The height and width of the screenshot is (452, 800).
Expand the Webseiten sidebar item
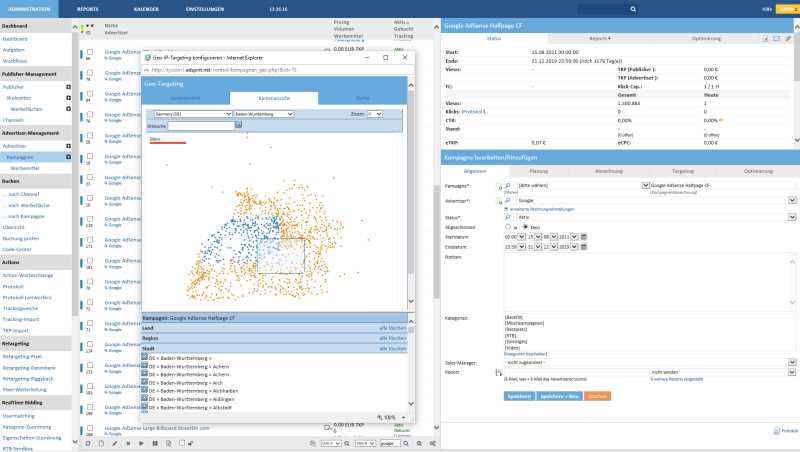point(68,98)
